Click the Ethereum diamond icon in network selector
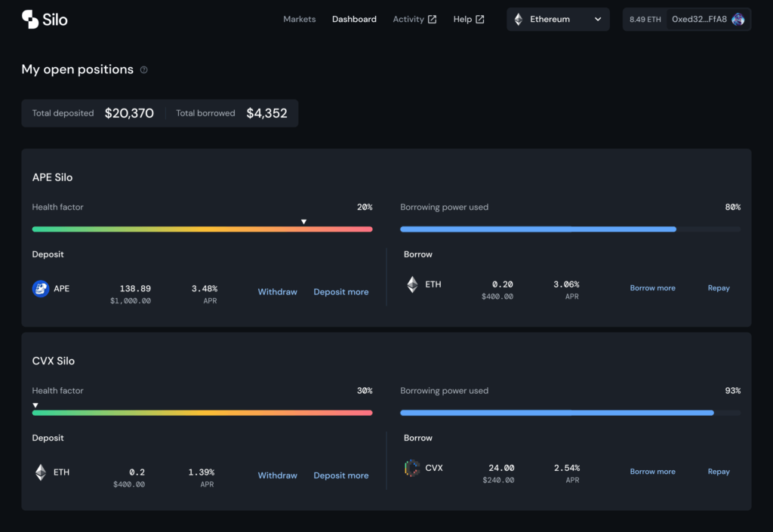This screenshot has width=773, height=532. click(x=518, y=19)
